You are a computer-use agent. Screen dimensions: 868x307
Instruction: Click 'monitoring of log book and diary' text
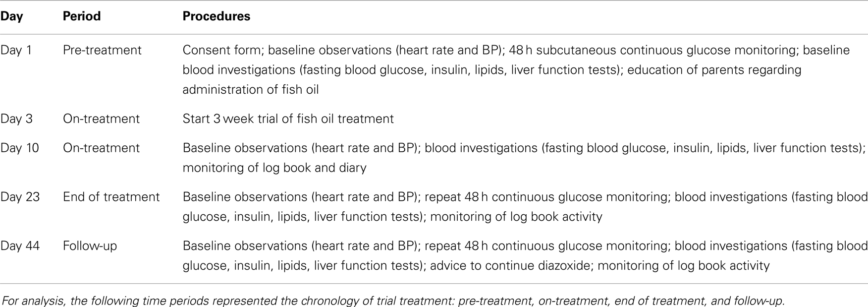[274, 168]
